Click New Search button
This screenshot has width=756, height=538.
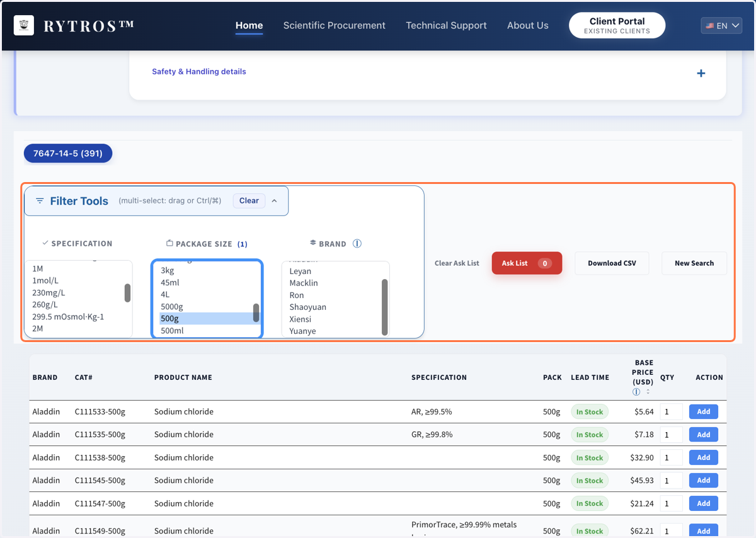(694, 263)
